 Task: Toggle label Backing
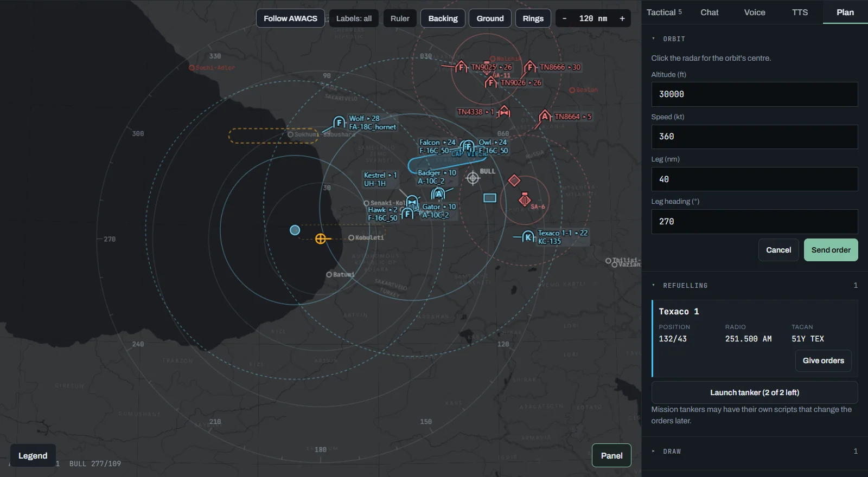pyautogui.click(x=443, y=18)
